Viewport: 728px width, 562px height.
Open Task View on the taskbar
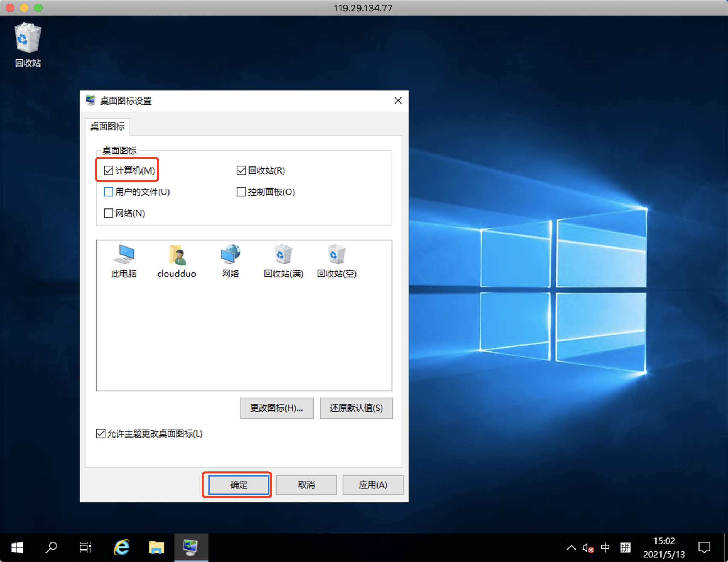[85, 547]
